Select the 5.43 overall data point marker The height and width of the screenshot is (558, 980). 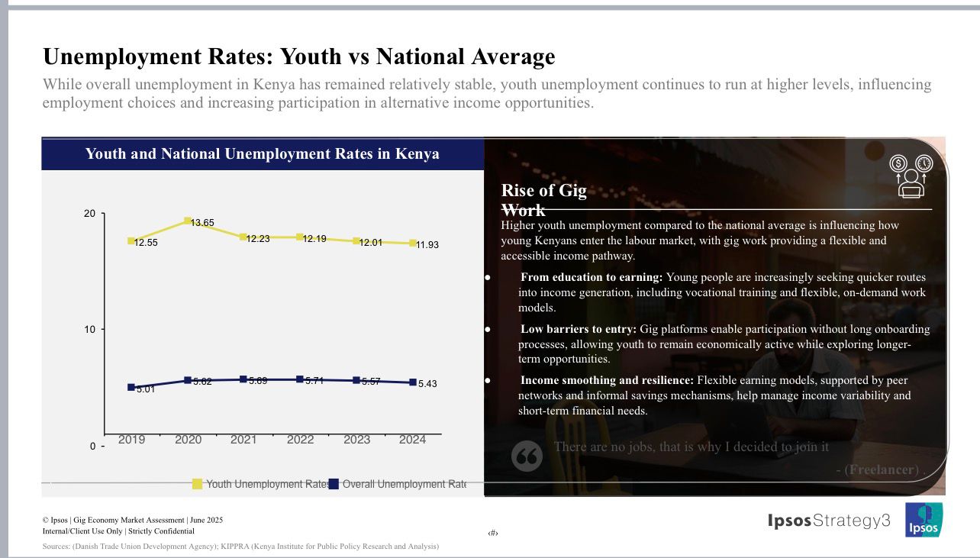coord(413,382)
